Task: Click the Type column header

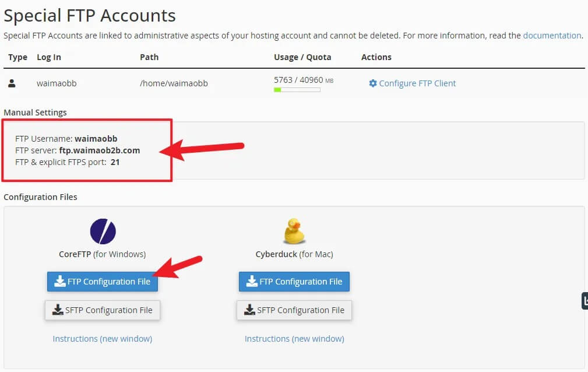Action: coord(17,57)
